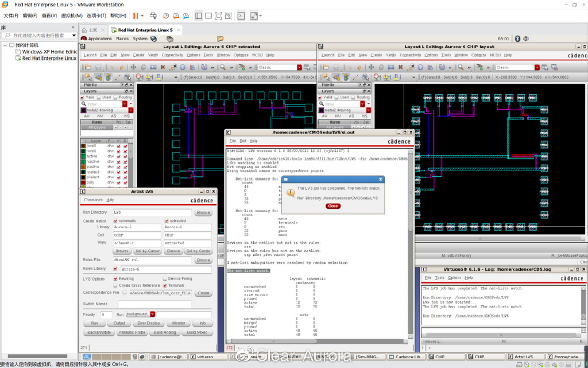
Task: Click Undo arrow in extracted layout toolbar
Action: coord(111,67)
